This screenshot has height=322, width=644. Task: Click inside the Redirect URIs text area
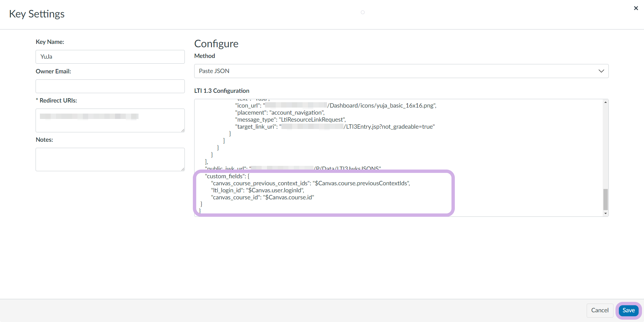[x=110, y=125]
